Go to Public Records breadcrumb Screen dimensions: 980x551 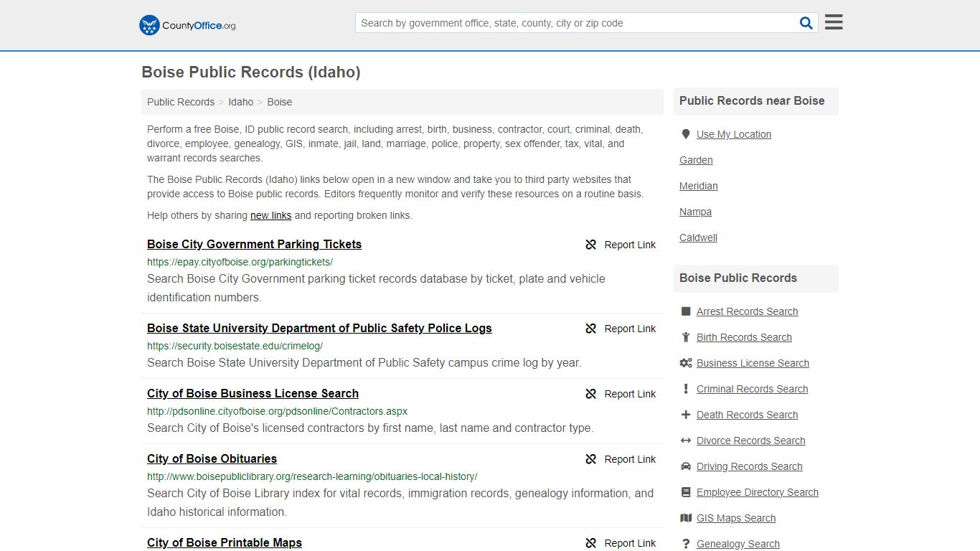point(181,102)
